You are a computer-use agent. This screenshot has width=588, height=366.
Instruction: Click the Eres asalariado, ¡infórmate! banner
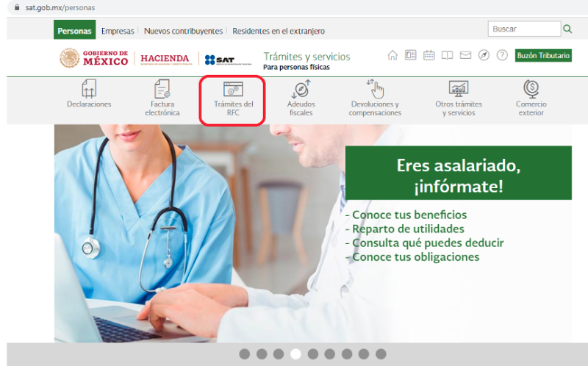tap(458, 173)
